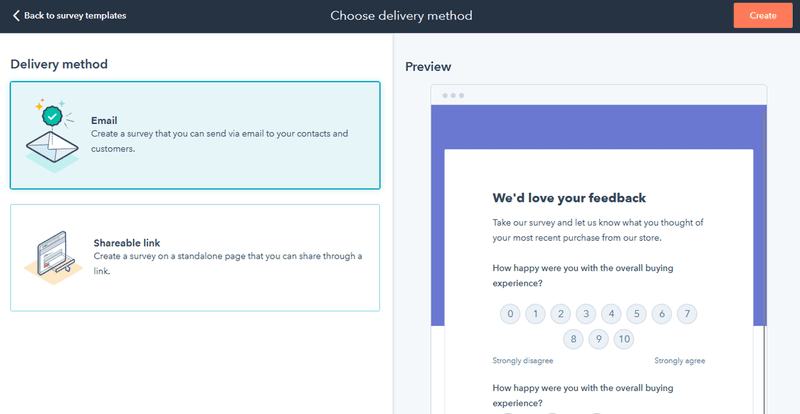Choose rating 0 in first question
The height and width of the screenshot is (414, 800).
[510, 314]
